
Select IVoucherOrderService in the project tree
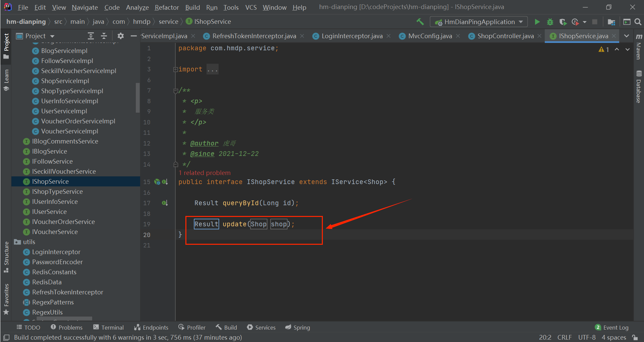pyautogui.click(x=63, y=222)
